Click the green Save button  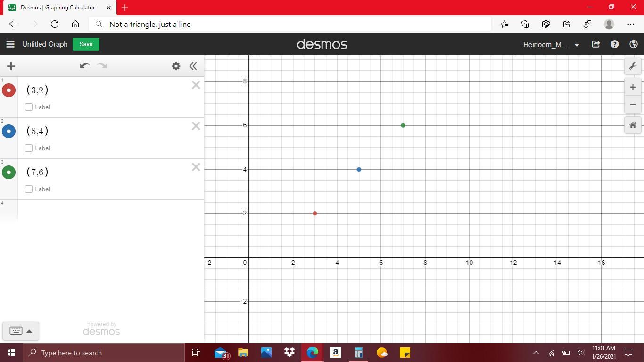tap(86, 44)
